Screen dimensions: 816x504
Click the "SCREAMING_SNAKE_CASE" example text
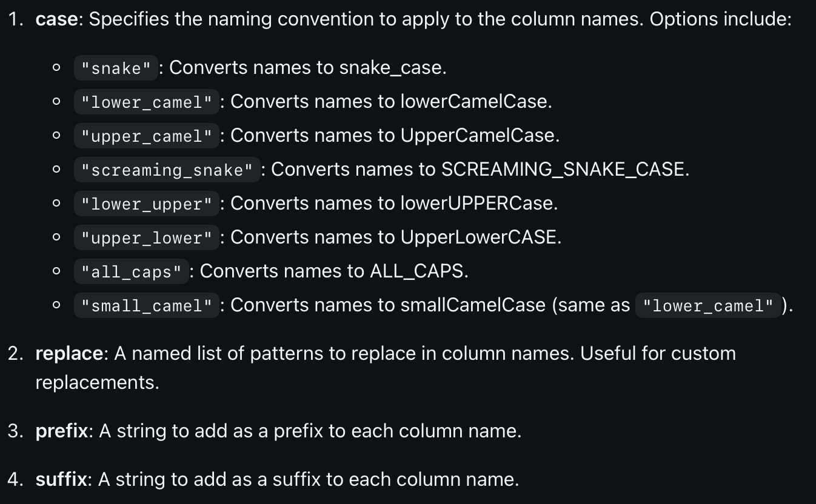[564, 170]
